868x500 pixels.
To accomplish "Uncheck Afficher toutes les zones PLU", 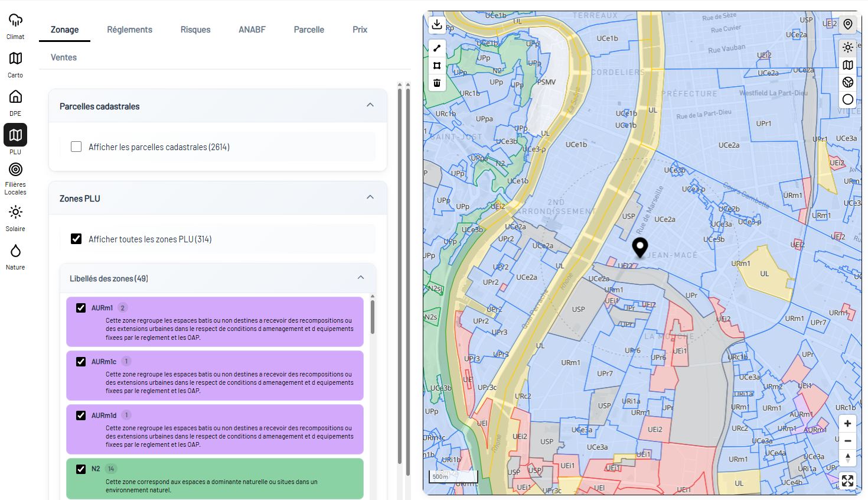I will tap(76, 239).
